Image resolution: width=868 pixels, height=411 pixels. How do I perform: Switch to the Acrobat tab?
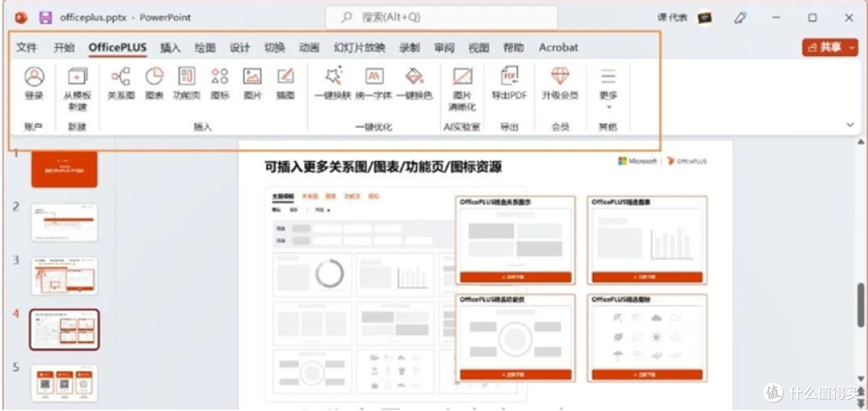(559, 47)
